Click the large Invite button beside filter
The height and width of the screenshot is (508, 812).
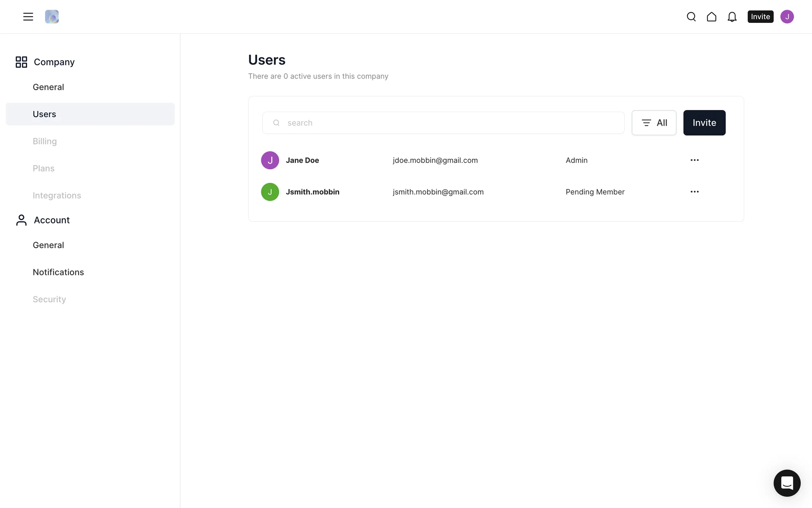pos(704,123)
